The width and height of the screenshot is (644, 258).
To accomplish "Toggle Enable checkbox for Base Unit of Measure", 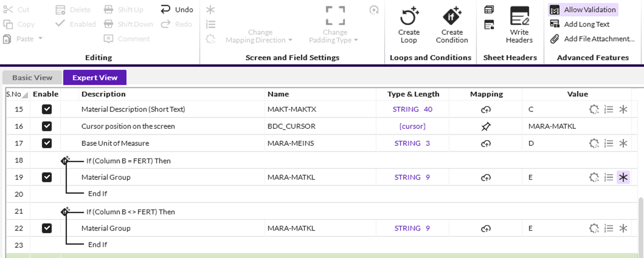I will (47, 143).
